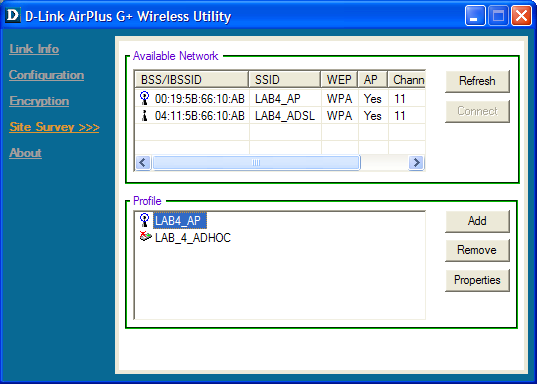Go to the Encryption page
Image resolution: width=537 pixels, height=384 pixels.
[39, 101]
